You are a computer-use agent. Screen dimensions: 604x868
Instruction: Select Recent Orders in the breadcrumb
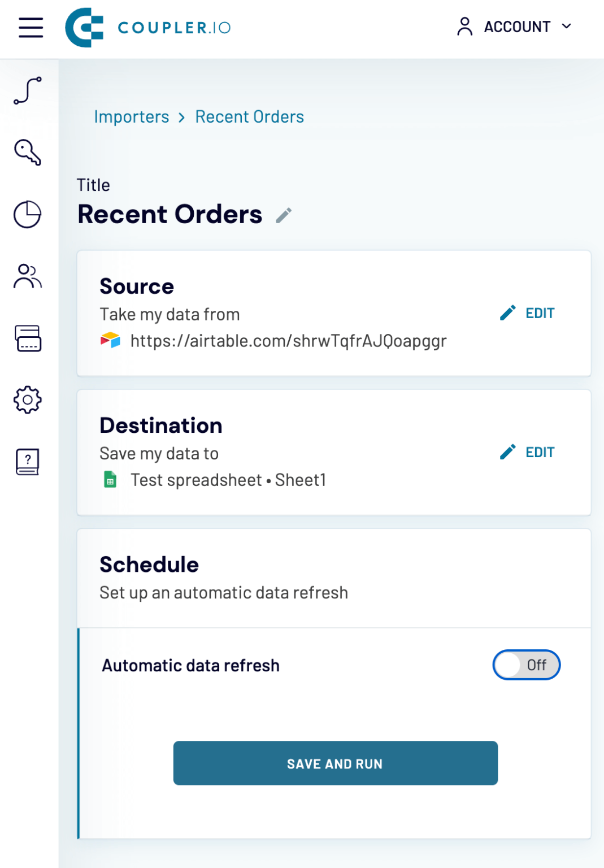pyautogui.click(x=249, y=117)
